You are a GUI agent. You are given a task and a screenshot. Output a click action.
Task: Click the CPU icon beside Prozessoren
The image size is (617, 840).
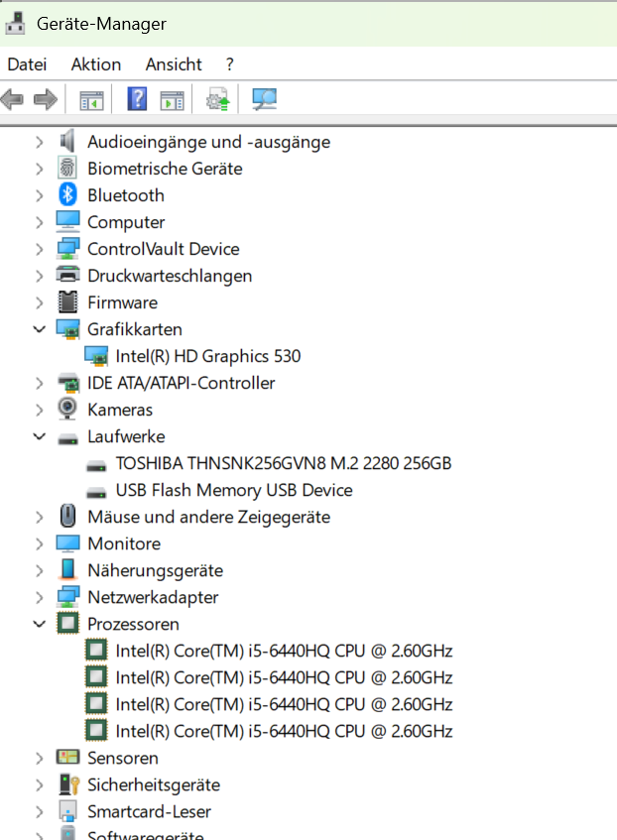(x=67, y=623)
